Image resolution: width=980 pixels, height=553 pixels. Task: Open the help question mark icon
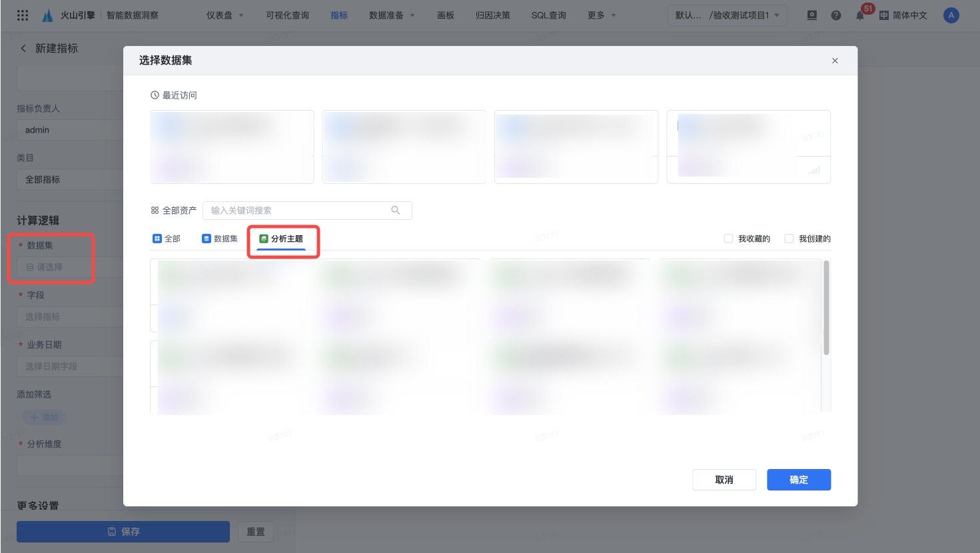[x=836, y=15]
